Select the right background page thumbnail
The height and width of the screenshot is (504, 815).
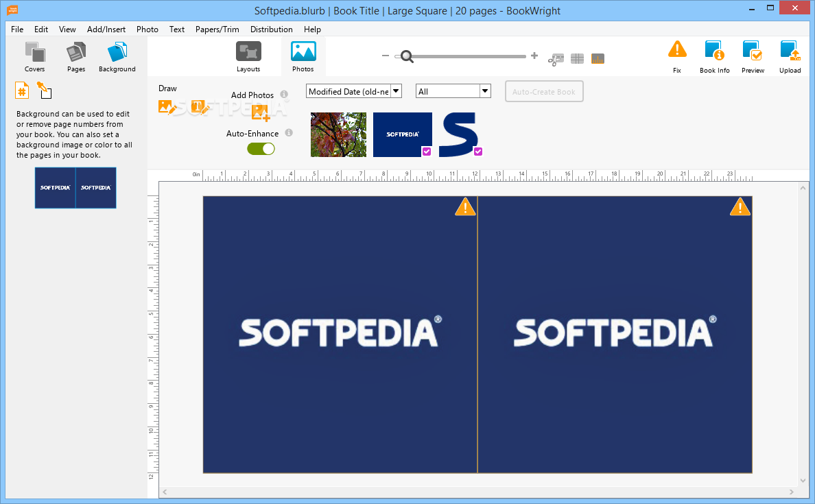tap(95, 188)
